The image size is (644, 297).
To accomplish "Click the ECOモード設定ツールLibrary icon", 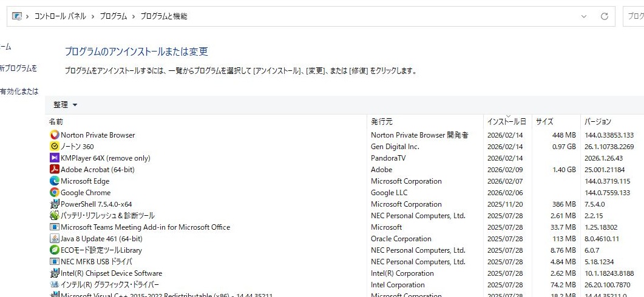I will pyautogui.click(x=55, y=250).
